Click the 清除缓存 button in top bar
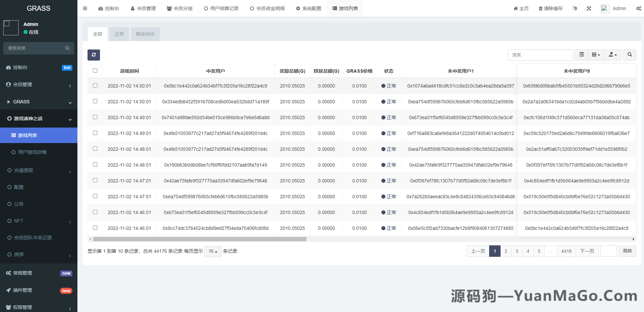644x312 pixels. click(x=551, y=8)
